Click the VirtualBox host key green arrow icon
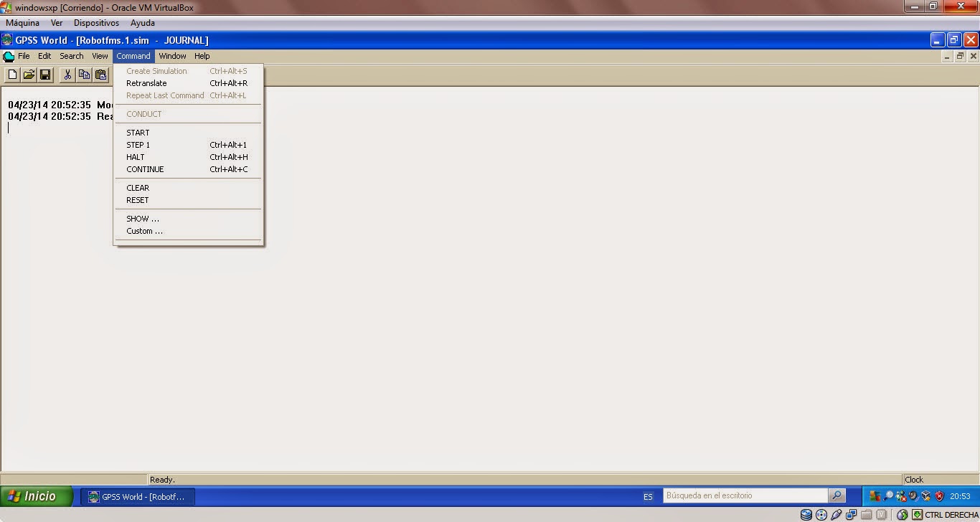 point(917,514)
